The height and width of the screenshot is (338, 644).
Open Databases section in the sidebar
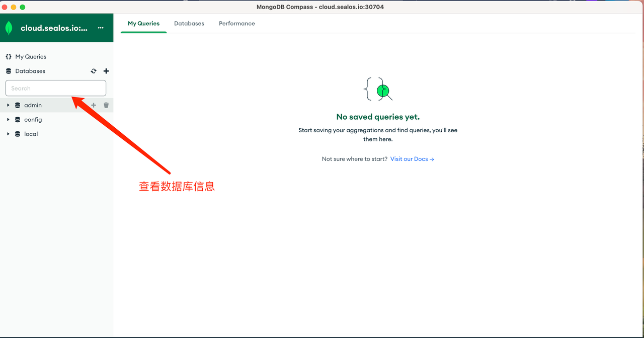point(30,71)
